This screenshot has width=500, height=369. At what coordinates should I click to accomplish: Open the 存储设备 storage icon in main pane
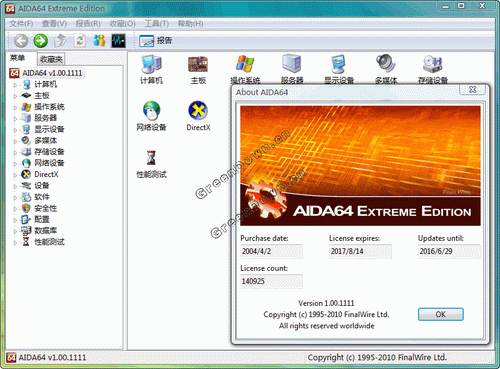[433, 69]
